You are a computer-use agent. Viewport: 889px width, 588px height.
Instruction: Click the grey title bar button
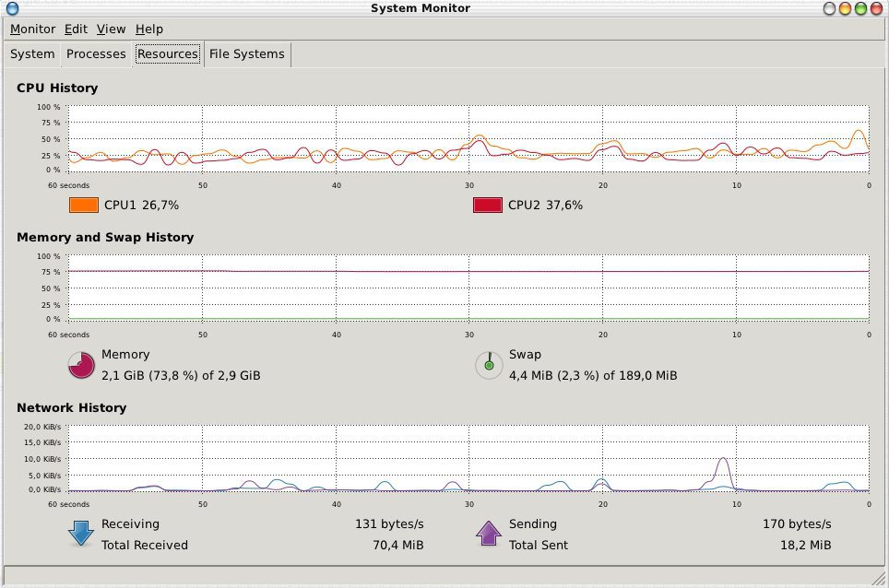point(829,8)
